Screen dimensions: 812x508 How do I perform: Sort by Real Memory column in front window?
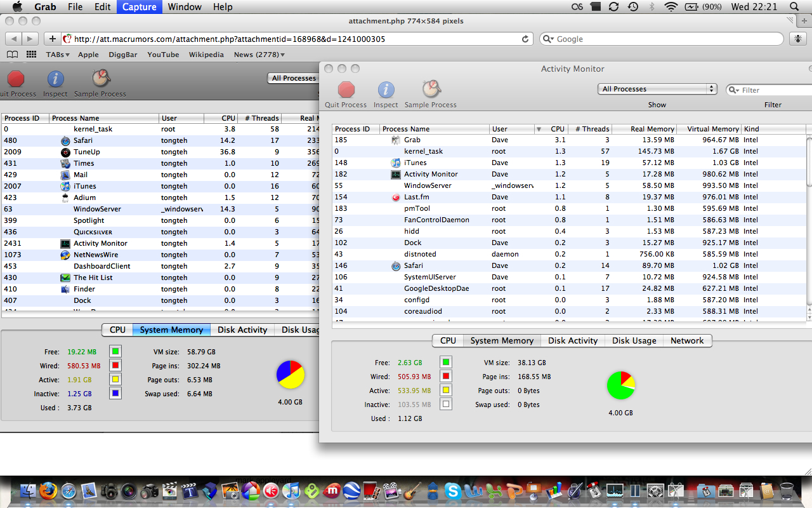[644, 129]
